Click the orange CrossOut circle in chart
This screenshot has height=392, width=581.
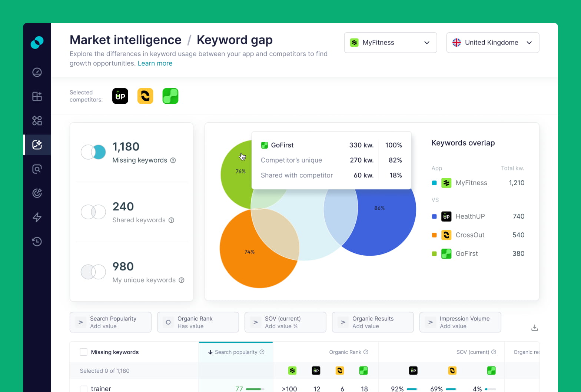pyautogui.click(x=241, y=259)
